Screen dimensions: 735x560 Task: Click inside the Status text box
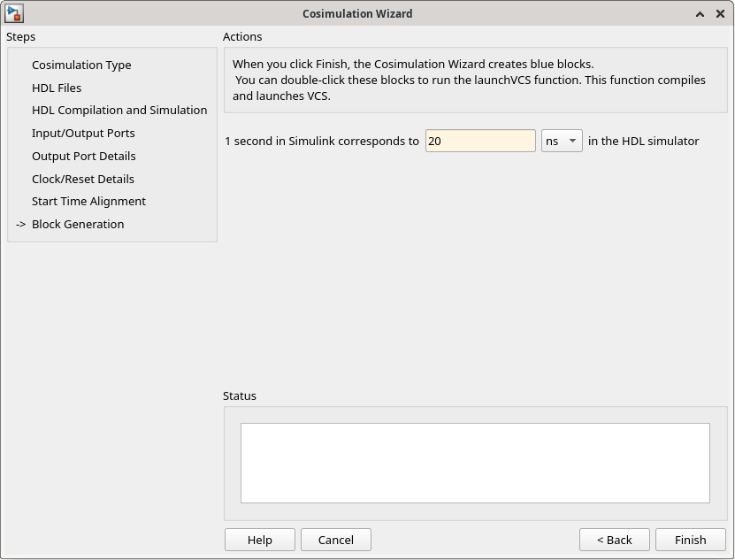475,463
